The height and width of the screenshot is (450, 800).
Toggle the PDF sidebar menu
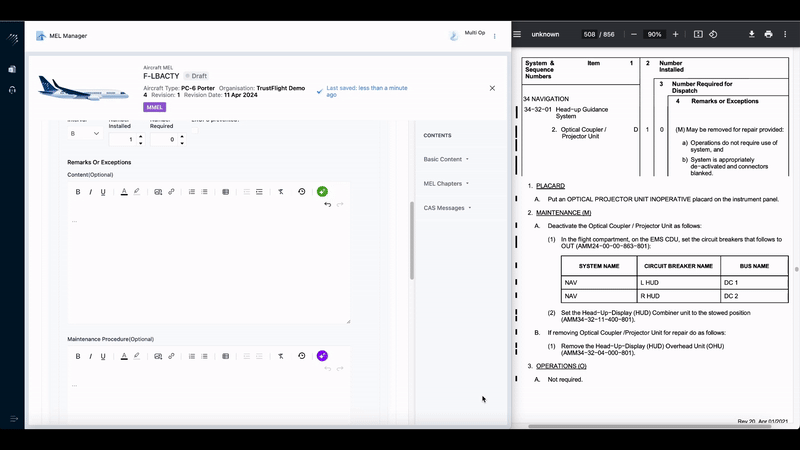(517, 34)
